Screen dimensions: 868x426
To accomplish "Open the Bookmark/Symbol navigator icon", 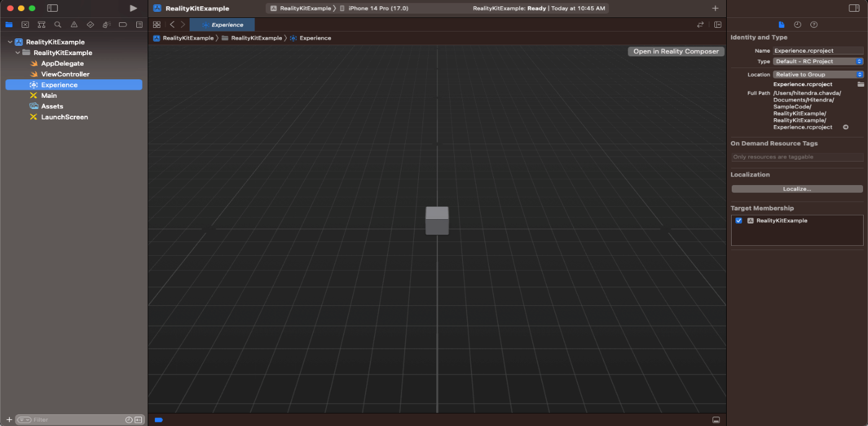I will [x=42, y=25].
